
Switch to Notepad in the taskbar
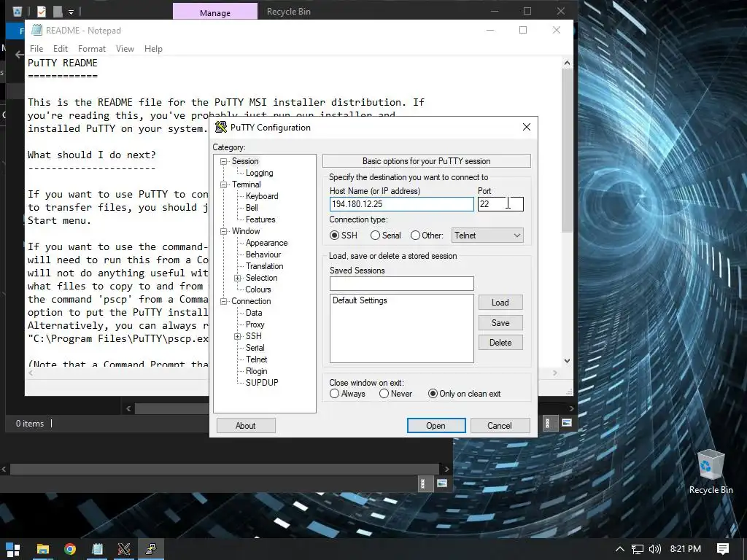pos(97,549)
